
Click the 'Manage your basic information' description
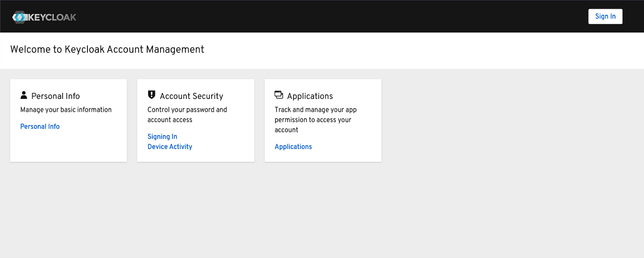click(x=66, y=109)
